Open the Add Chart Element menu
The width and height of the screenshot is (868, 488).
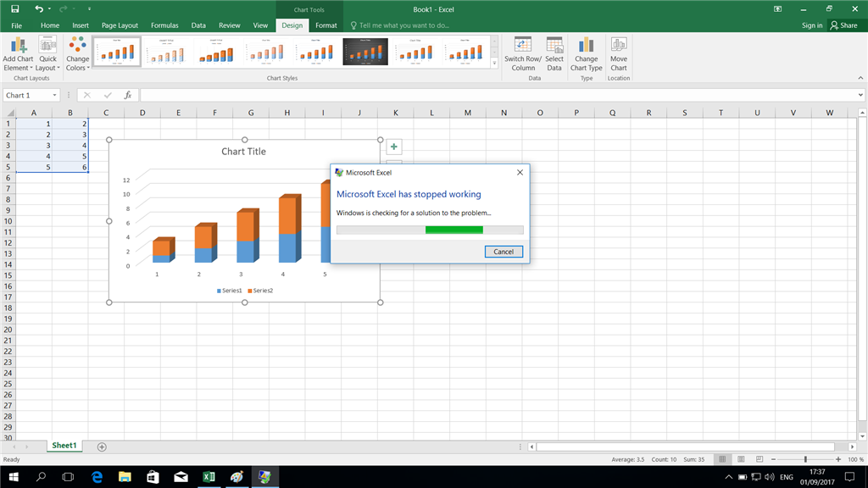tap(18, 53)
